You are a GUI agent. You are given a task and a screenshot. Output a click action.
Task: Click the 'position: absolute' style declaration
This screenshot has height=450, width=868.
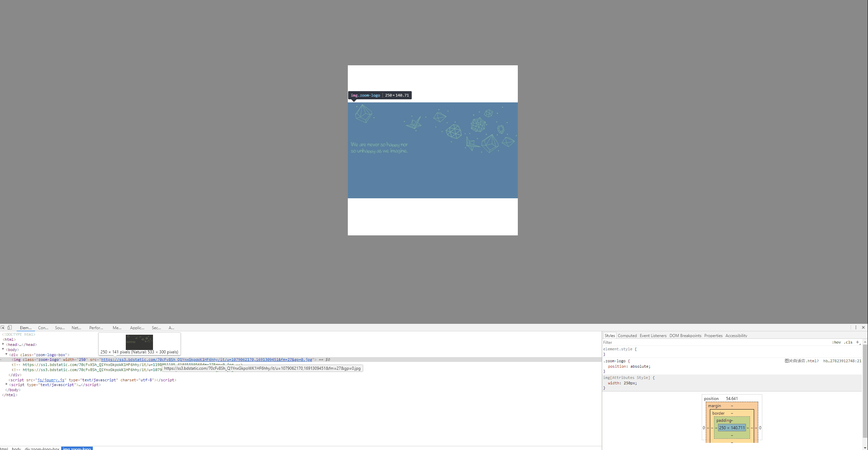click(629, 366)
